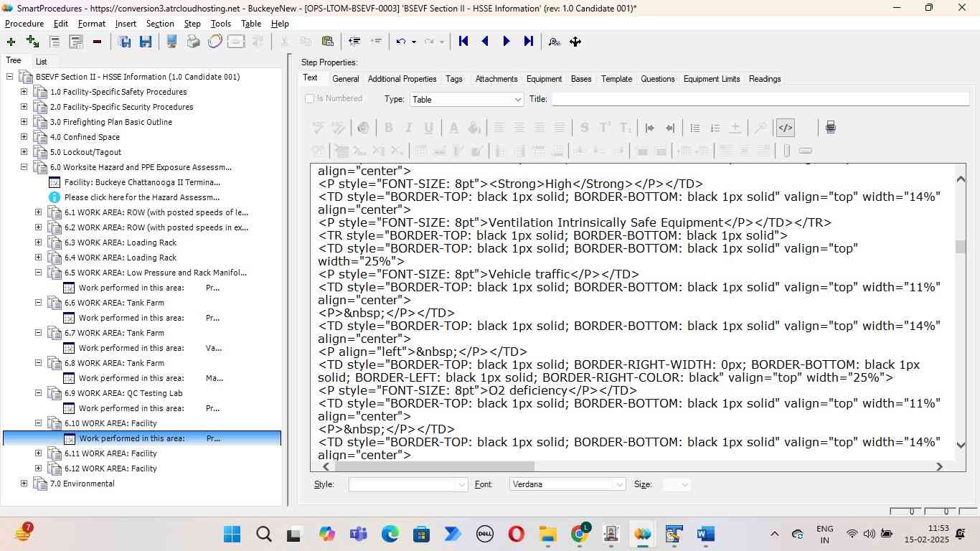
Task: Switch to the General tab
Action: point(345,79)
